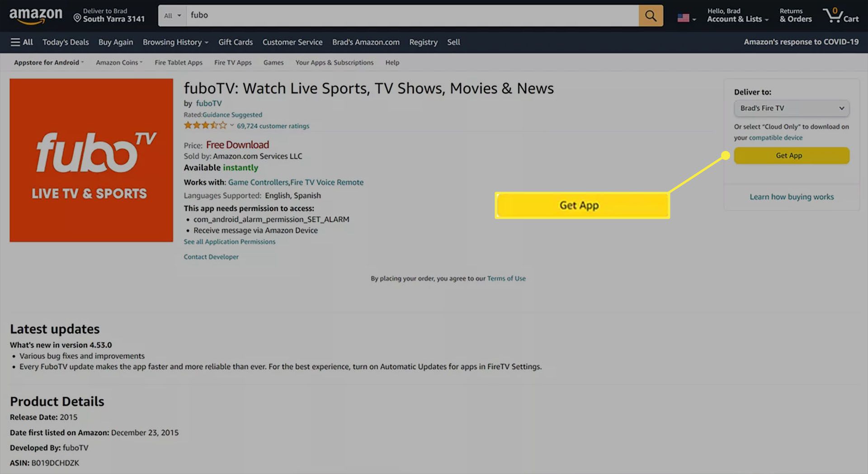This screenshot has width=868, height=474.
Task: Open the Cart icon
Action: coord(840,16)
